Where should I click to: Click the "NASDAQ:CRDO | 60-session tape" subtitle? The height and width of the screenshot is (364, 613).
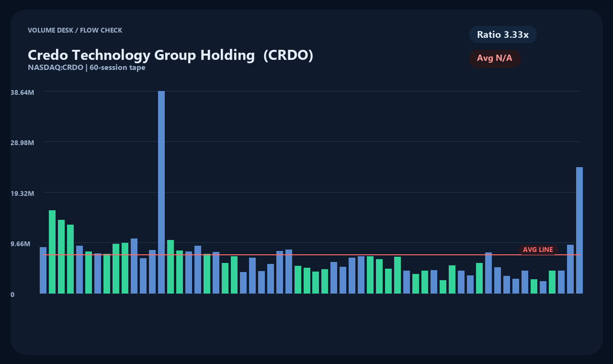(87, 68)
